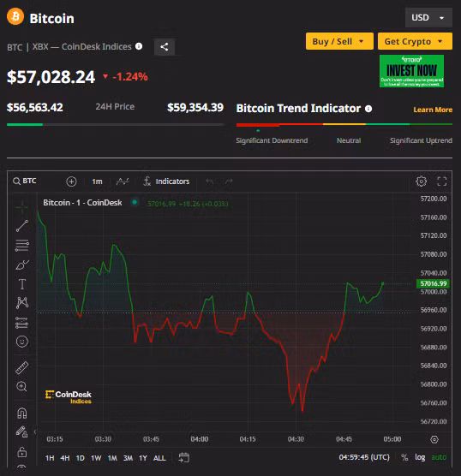Click the Neutral trend label
Screen dimensions: 461x476
pyautogui.click(x=349, y=140)
